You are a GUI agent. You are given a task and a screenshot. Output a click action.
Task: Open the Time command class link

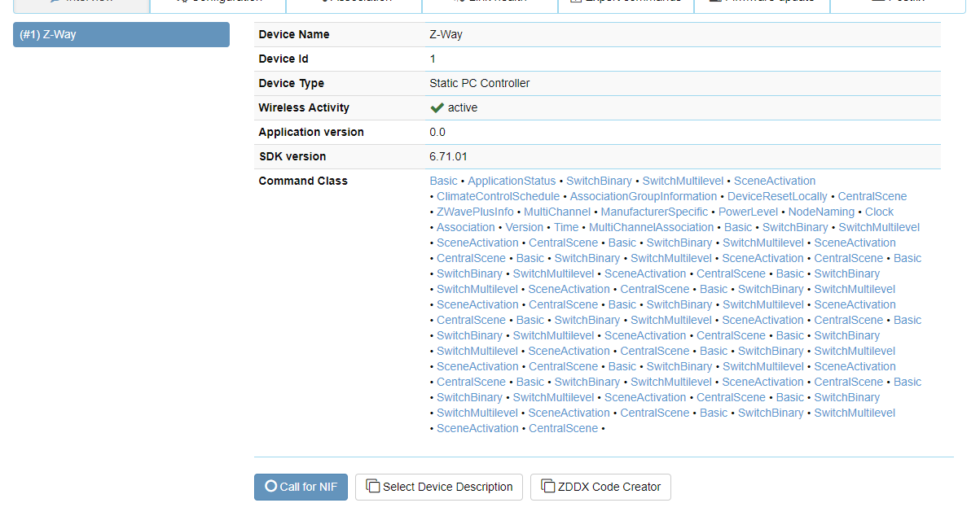click(x=566, y=227)
